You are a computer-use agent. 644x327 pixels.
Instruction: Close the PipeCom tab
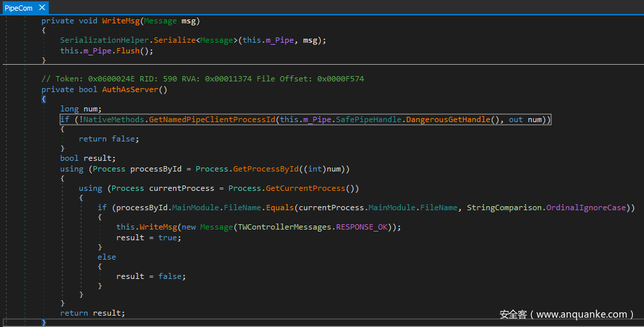click(x=41, y=7)
